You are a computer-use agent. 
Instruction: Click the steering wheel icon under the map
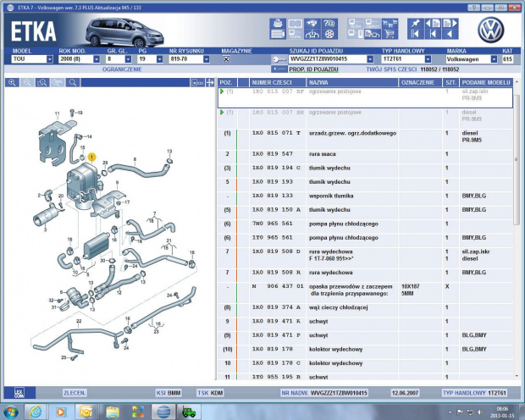[312, 34]
